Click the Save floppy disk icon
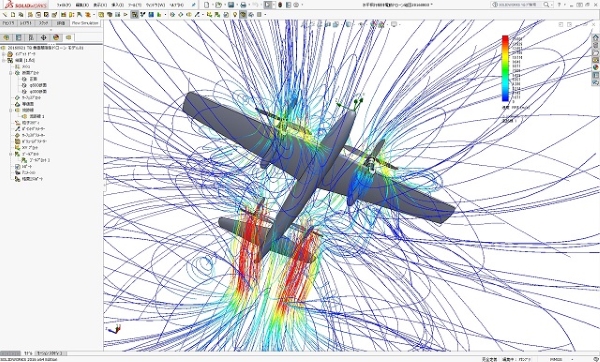Viewport: 600px width, 362px height. [231, 5]
